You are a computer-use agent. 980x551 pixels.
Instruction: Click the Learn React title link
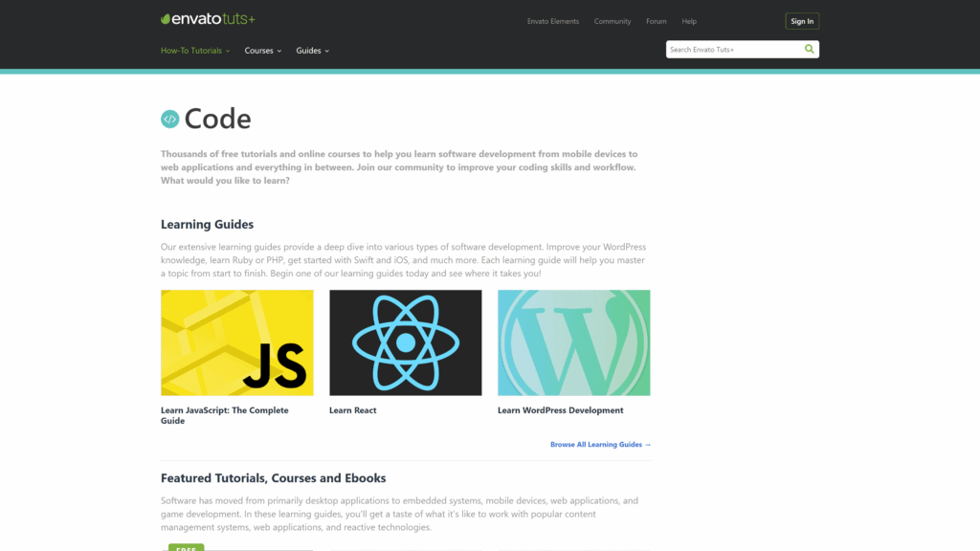[x=352, y=410]
